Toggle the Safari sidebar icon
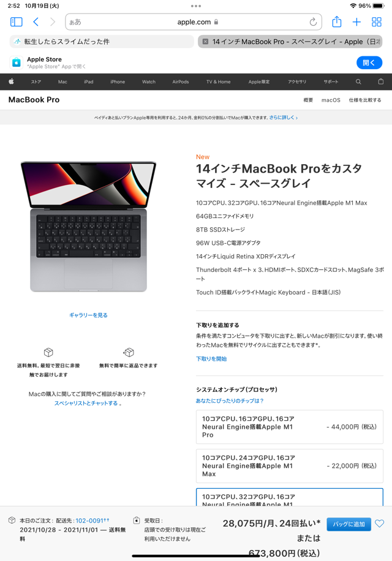Viewport: 392px width, 561px height. (x=16, y=22)
